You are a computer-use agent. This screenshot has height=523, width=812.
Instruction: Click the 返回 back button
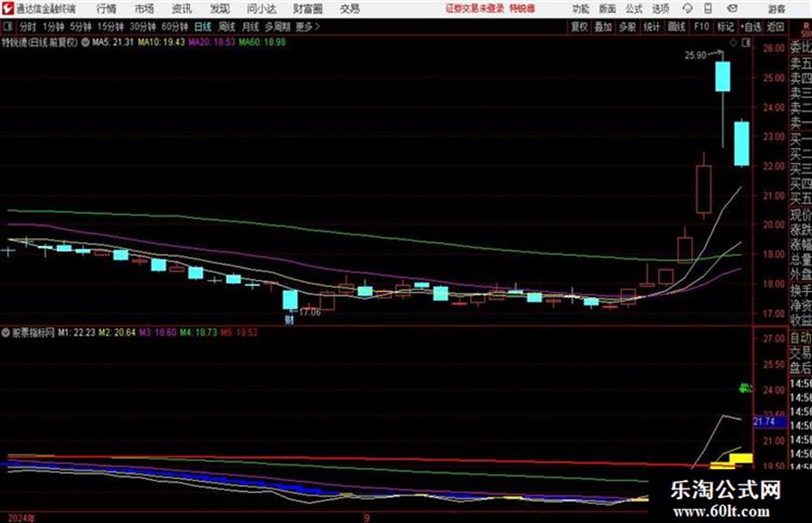click(775, 27)
